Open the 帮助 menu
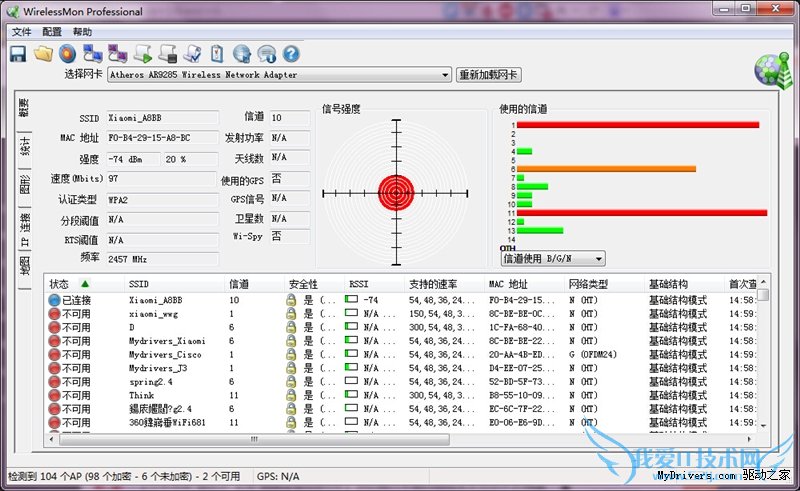Screen dimensions: 800x491 click(x=82, y=32)
